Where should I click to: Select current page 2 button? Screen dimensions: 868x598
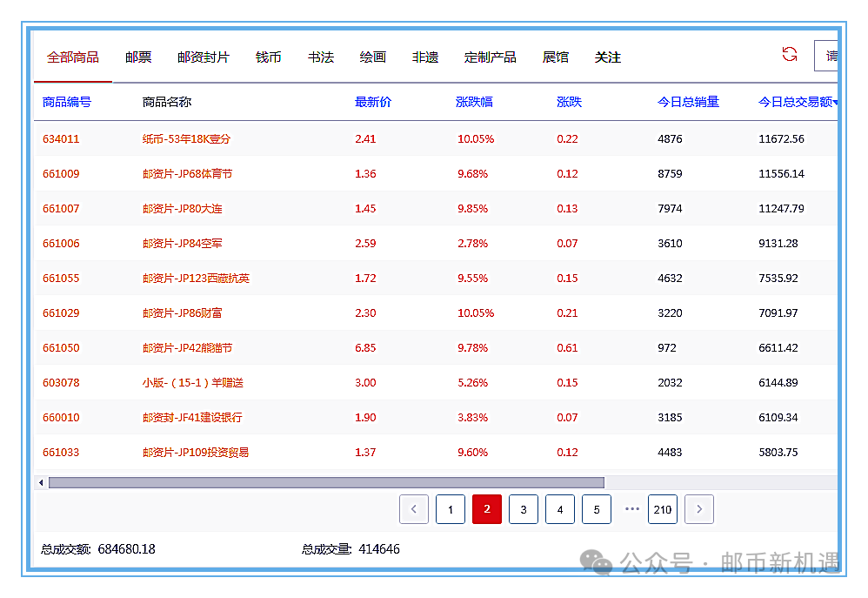pyautogui.click(x=487, y=509)
